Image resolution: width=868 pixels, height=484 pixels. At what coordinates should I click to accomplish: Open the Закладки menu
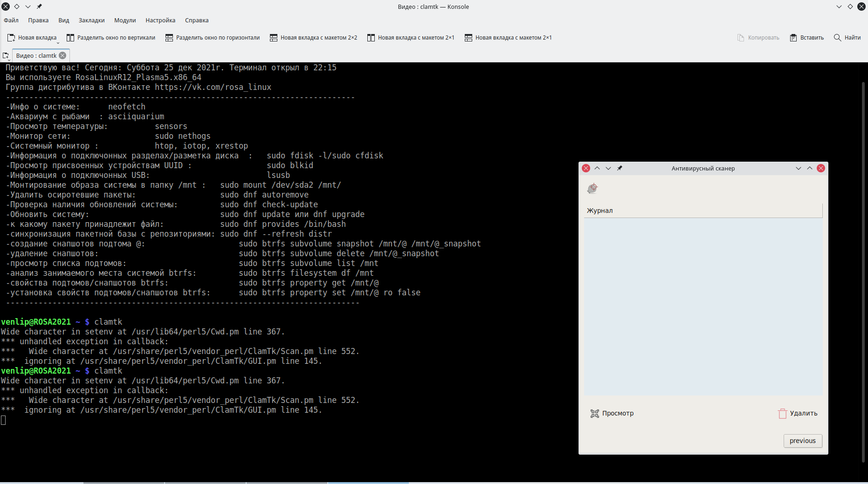[x=91, y=20]
